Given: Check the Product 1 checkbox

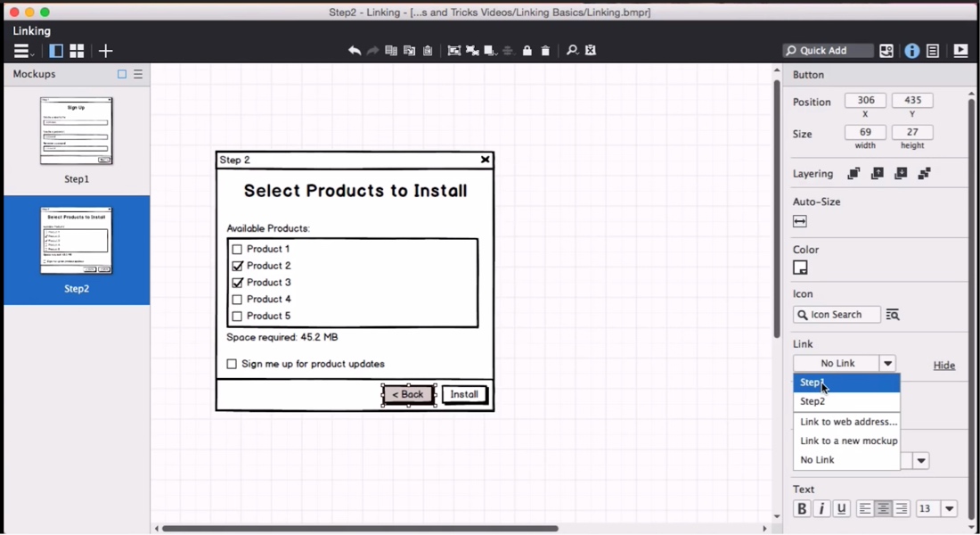Looking at the screenshot, I should [x=237, y=249].
